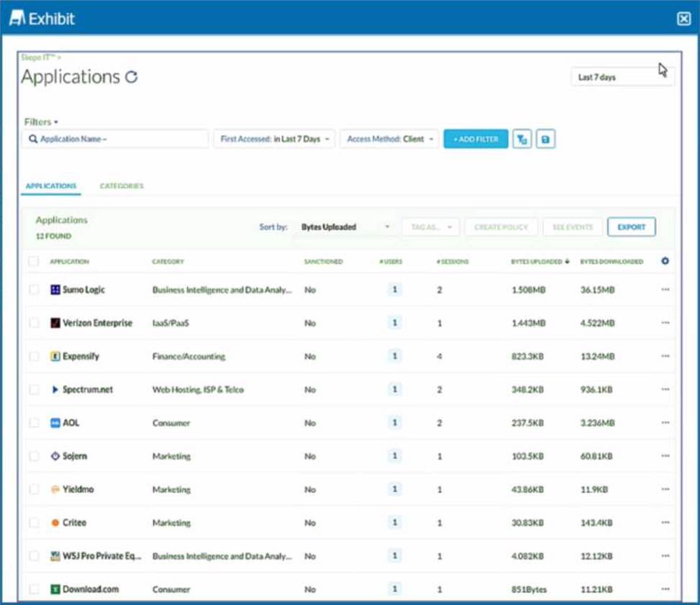Open the Yieldmo application link

coord(78,489)
